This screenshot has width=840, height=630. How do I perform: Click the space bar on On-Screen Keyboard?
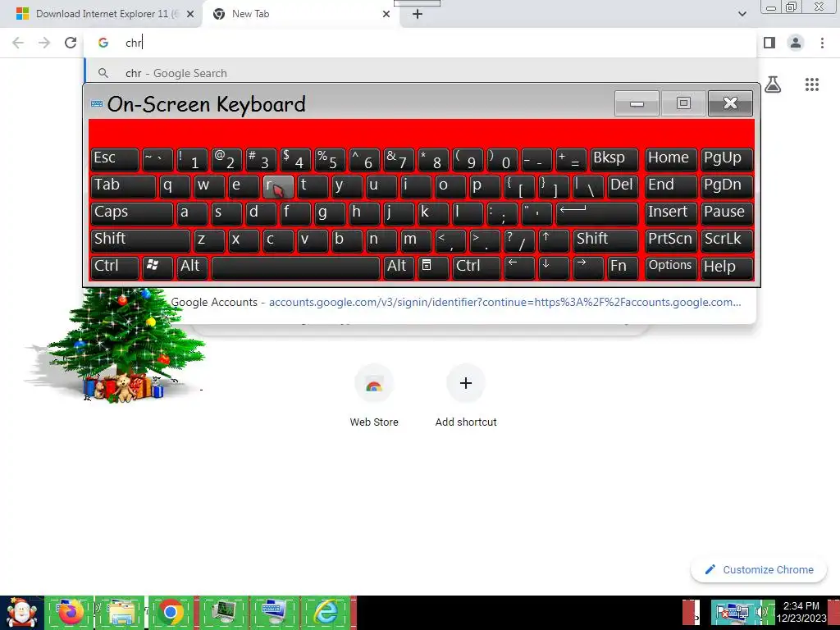tap(295, 268)
